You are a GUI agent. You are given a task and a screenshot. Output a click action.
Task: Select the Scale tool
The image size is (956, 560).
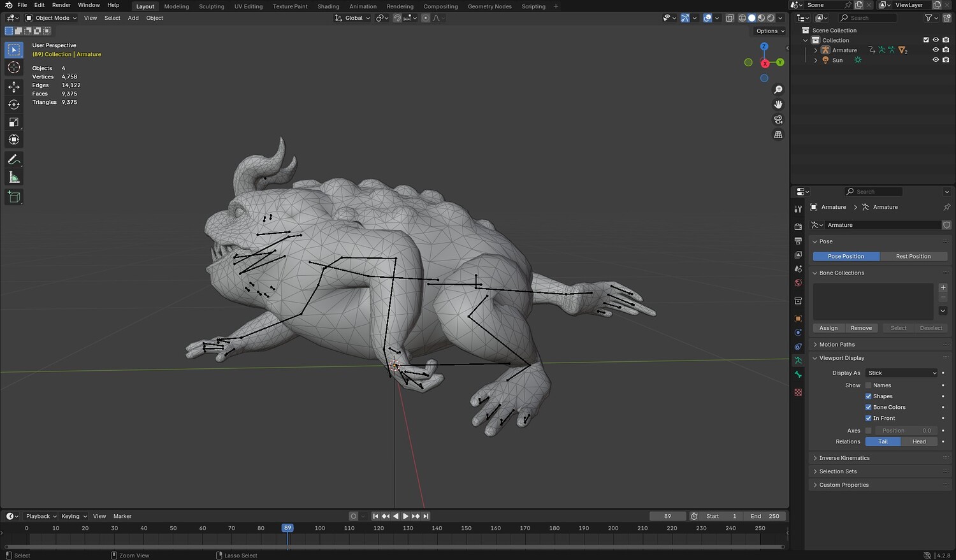coord(14,122)
